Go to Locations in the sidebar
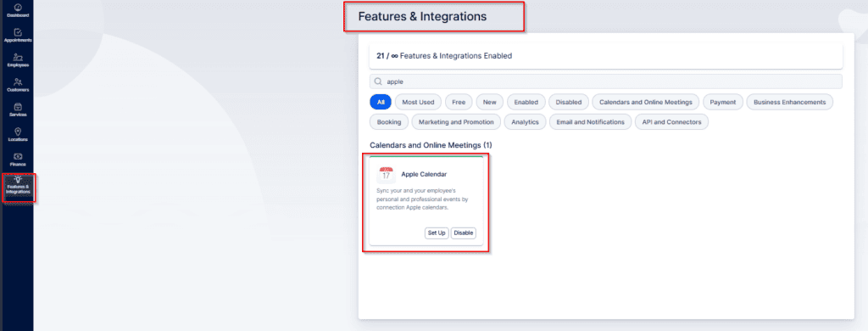The height and width of the screenshot is (331, 868). point(18,135)
